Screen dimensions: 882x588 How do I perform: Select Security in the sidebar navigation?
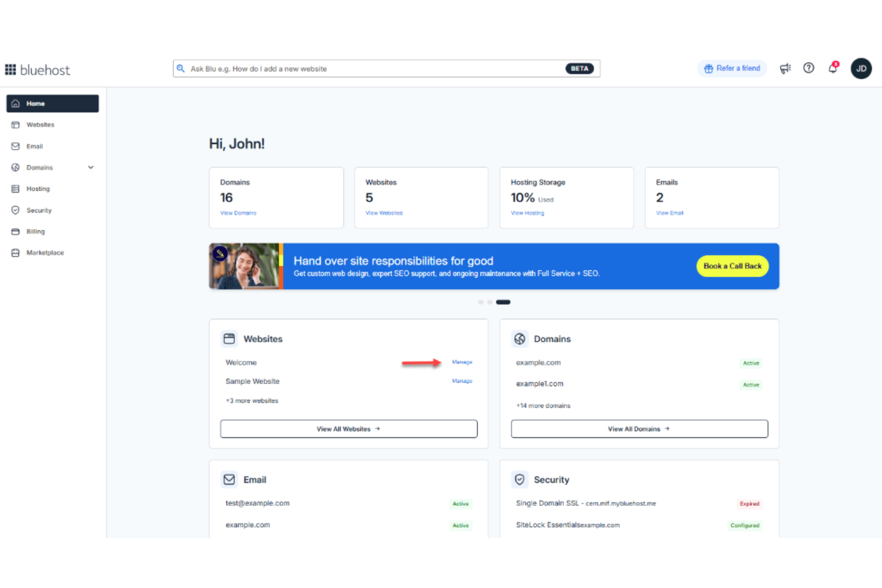point(39,210)
